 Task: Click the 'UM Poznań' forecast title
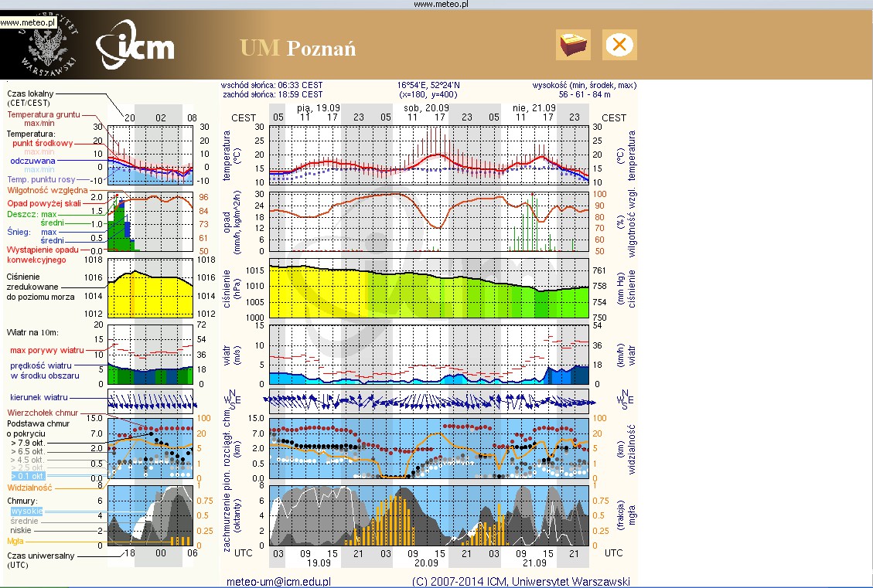pyautogui.click(x=298, y=49)
